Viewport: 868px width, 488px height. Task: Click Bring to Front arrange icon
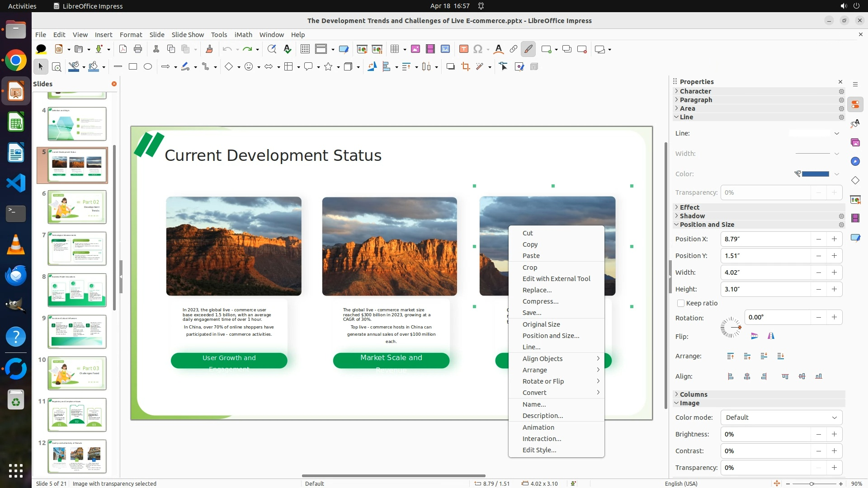(x=730, y=356)
